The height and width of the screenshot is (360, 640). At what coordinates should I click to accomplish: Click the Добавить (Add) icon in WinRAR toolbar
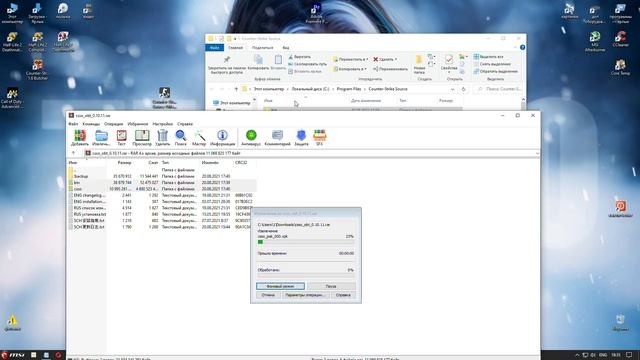coord(80,136)
